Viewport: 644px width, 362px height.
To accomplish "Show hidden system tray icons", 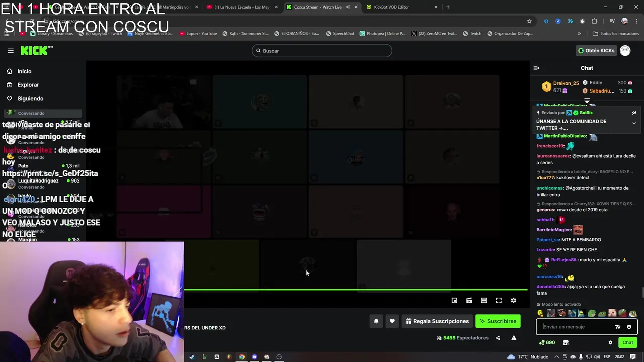I will (557, 357).
